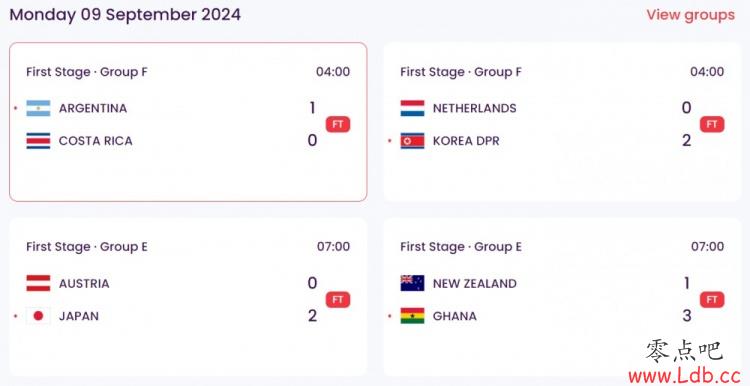Click FT badge on Austria vs Japan
The height and width of the screenshot is (386, 750).
coord(338,300)
